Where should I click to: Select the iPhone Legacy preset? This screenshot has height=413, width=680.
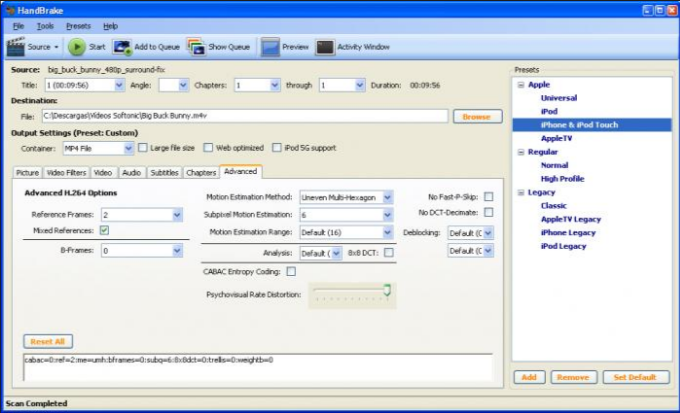coord(568,233)
